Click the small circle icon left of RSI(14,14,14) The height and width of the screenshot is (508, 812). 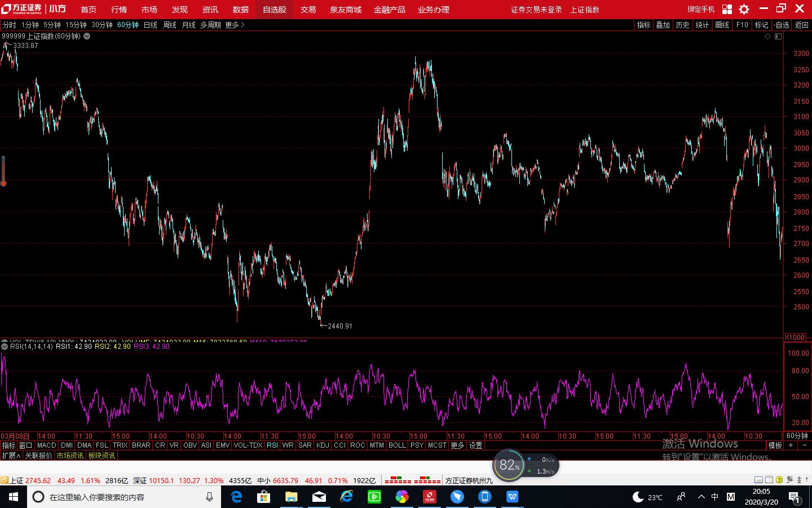click(x=5, y=347)
